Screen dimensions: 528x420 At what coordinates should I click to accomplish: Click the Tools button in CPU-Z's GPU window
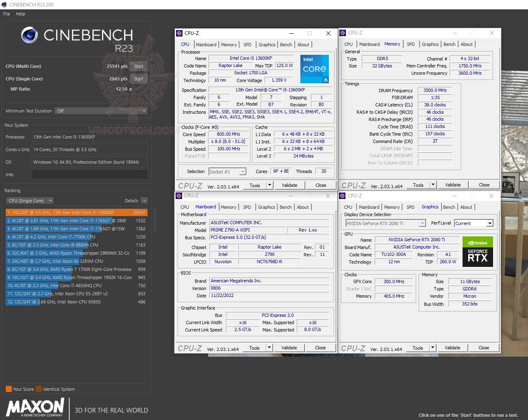[418, 348]
